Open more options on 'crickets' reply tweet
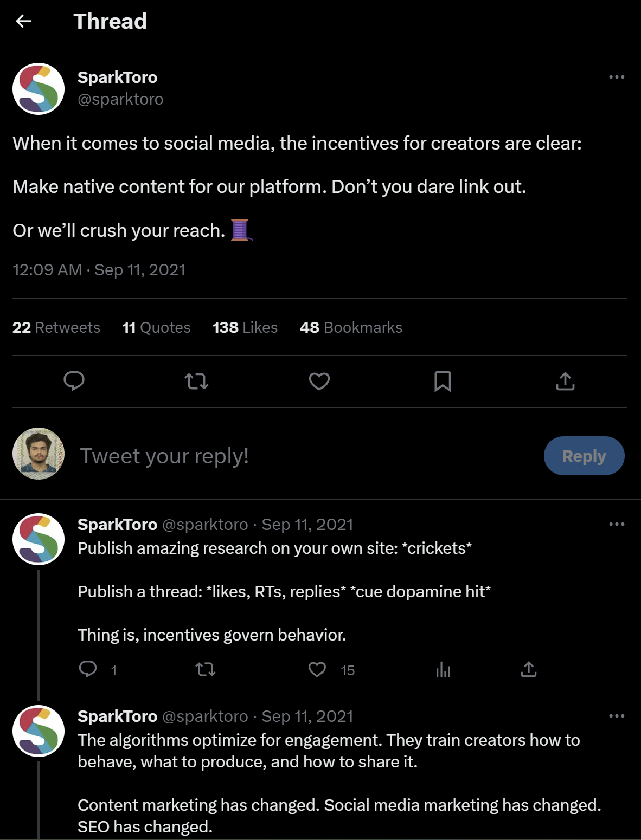Image resolution: width=641 pixels, height=840 pixels. (617, 524)
